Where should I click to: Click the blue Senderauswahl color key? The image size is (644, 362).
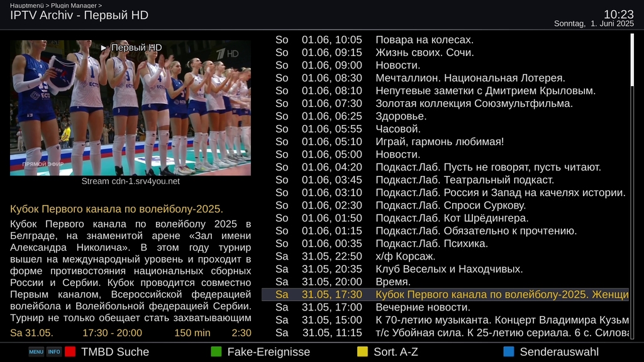508,352
